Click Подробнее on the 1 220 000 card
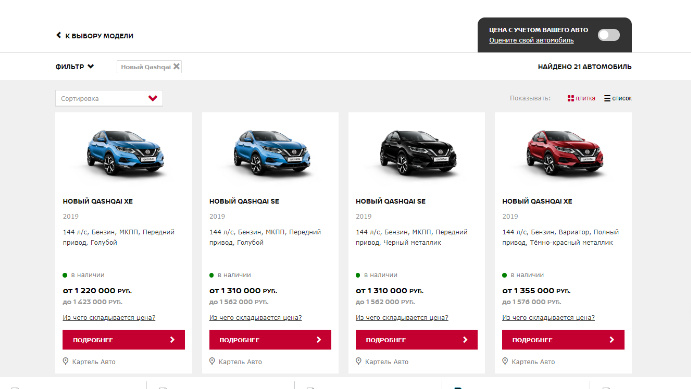Image resolution: width=691 pixels, height=389 pixels. 123,340
